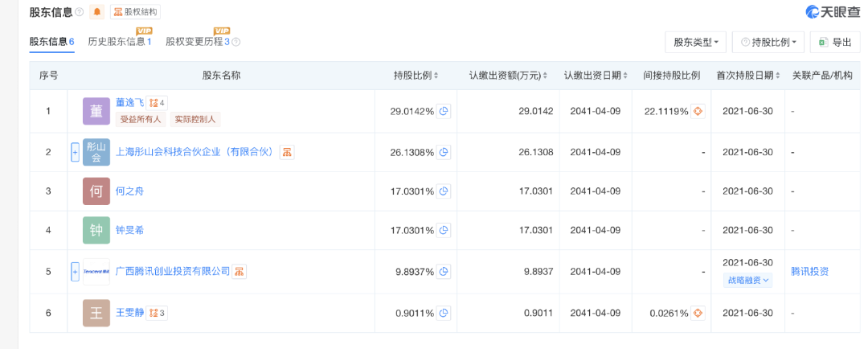
Task: Click the orange bell alert icon
Action: point(96,12)
